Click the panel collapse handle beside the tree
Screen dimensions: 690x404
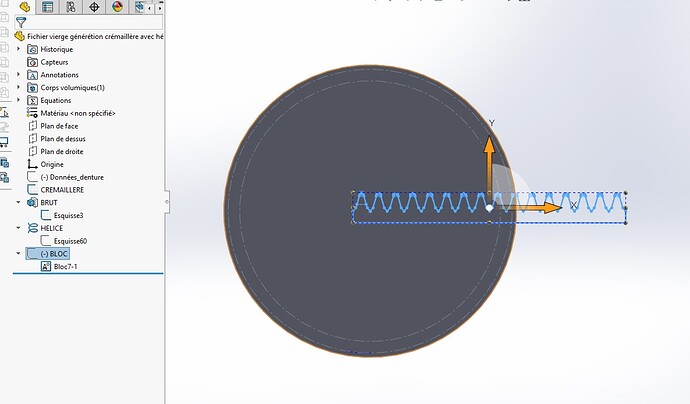(167, 202)
